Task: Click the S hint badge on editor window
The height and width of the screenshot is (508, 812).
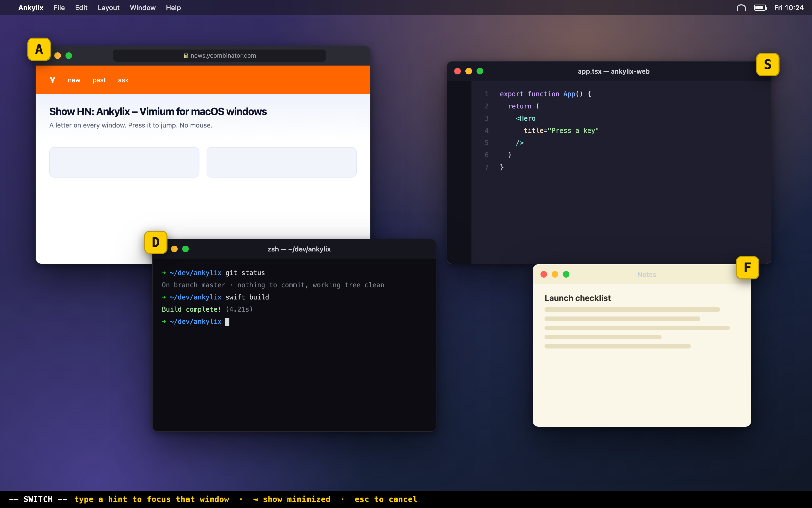Action: click(x=767, y=65)
